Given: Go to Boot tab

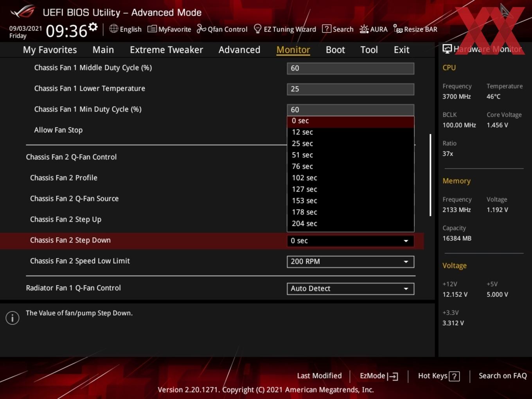Looking at the screenshot, I should pyautogui.click(x=335, y=50).
